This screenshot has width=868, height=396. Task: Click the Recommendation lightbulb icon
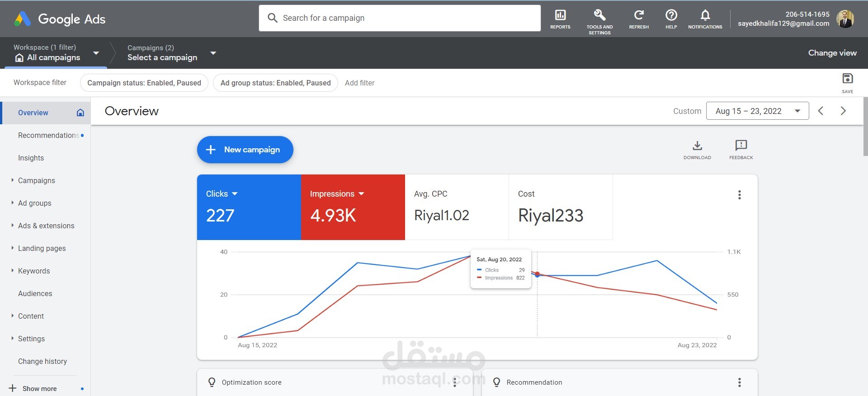tap(496, 382)
